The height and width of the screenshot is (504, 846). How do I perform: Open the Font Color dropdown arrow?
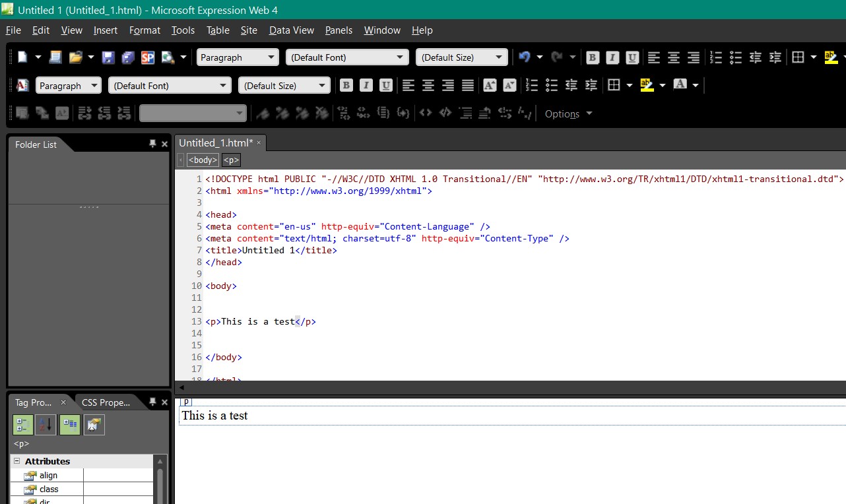(695, 85)
